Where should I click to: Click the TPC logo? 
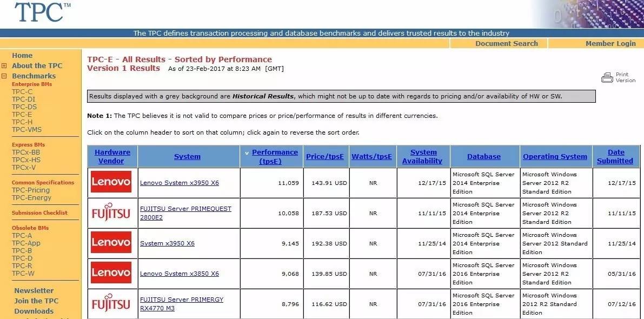(42, 12)
